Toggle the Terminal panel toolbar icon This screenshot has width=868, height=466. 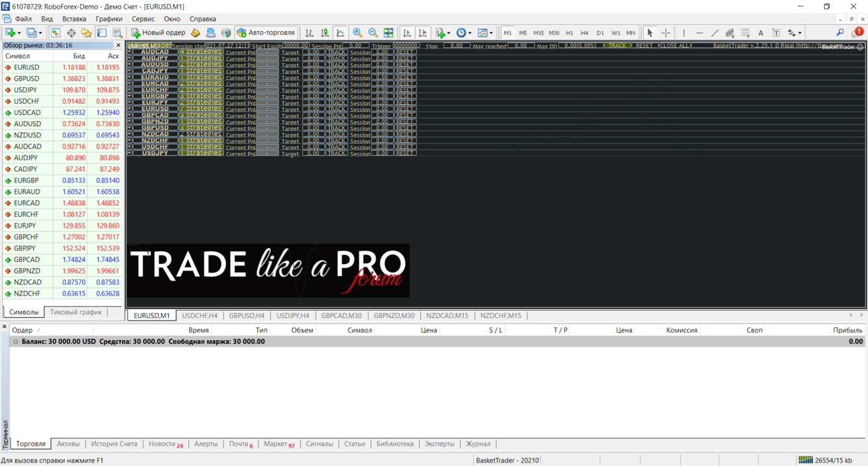pyautogui.click(x=102, y=32)
